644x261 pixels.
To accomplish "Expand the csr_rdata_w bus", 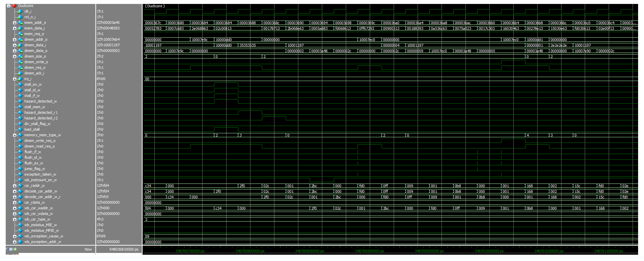I will coord(15,203).
